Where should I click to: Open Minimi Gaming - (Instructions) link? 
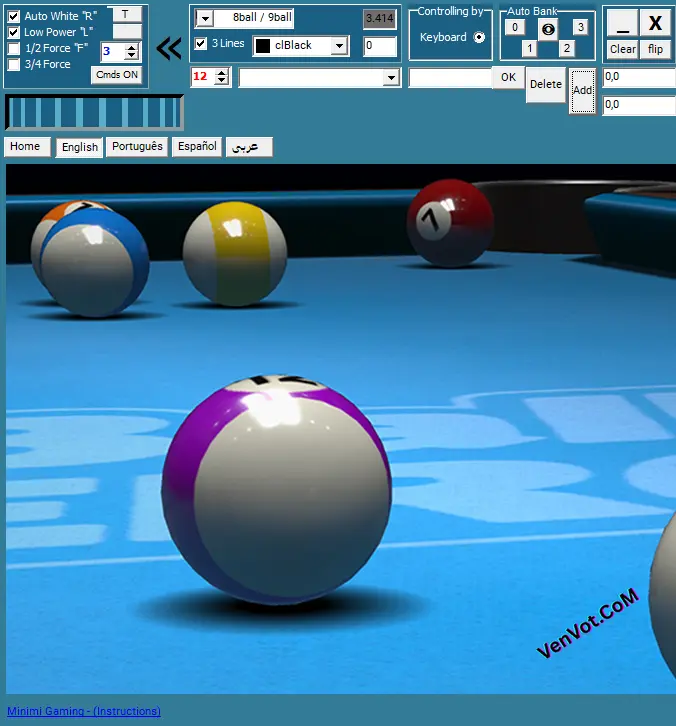[x=84, y=711]
